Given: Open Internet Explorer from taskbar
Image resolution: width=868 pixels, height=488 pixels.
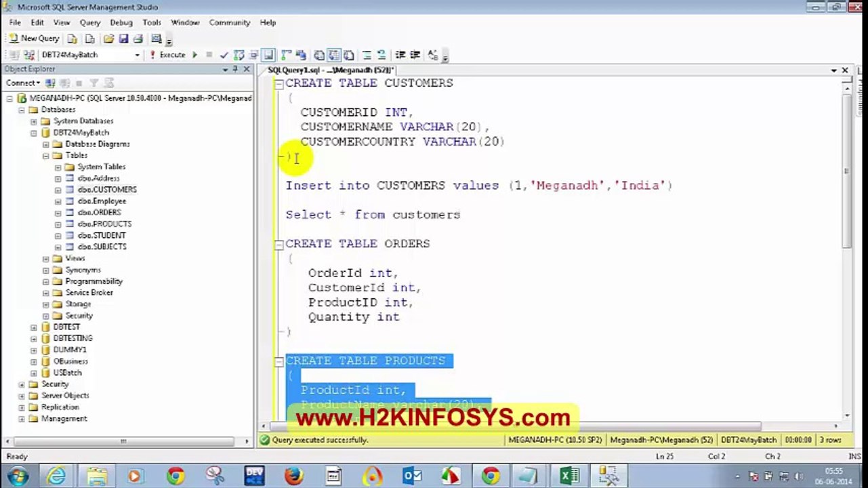Looking at the screenshot, I should pos(56,476).
